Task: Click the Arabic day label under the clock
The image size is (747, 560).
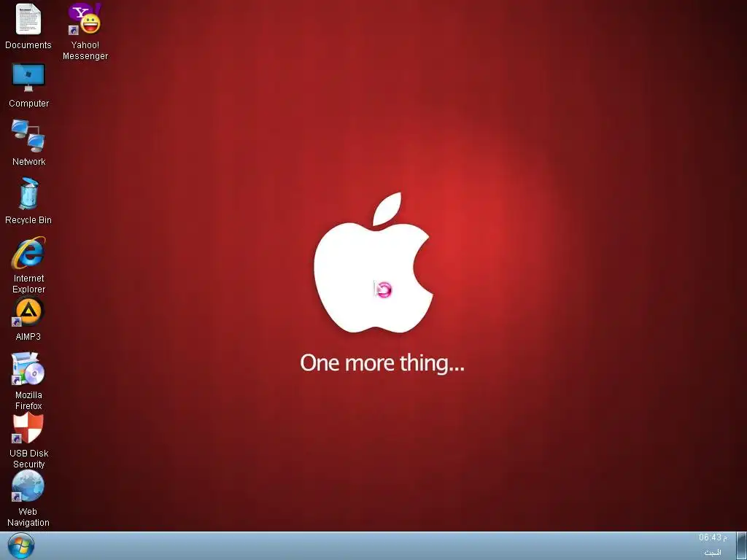Action: coord(713,553)
